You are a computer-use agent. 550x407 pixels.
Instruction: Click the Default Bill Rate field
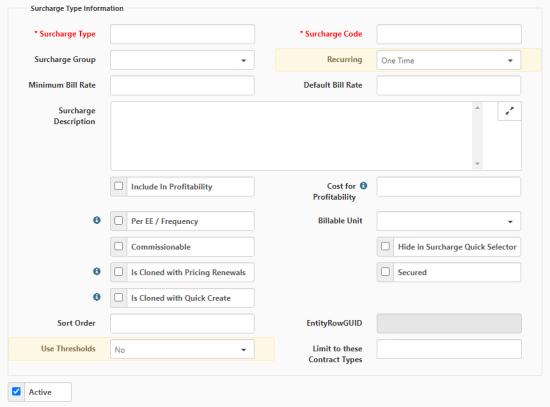tap(449, 85)
